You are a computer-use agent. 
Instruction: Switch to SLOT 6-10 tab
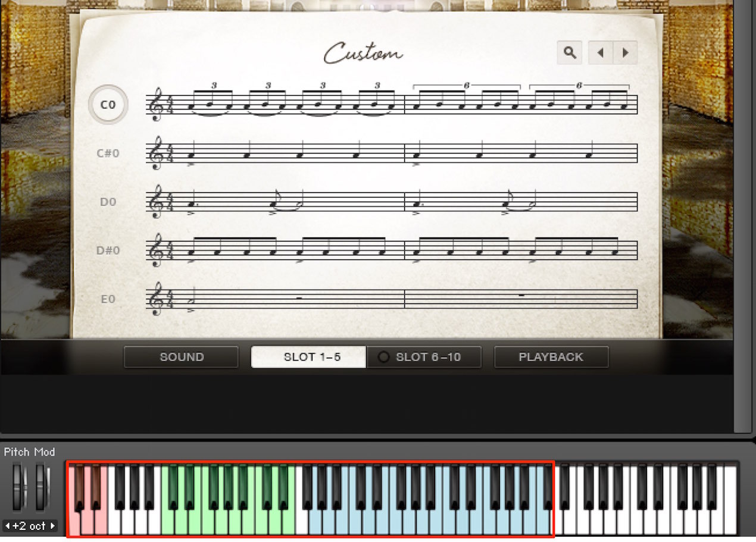(424, 357)
